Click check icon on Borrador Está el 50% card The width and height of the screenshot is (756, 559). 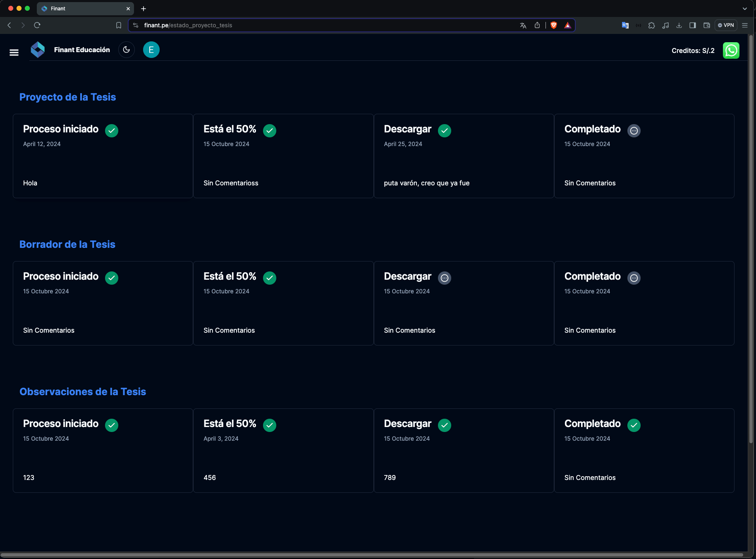pos(270,278)
